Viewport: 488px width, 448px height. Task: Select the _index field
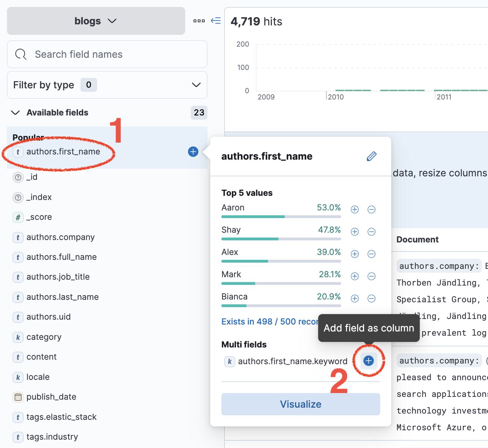[39, 197]
